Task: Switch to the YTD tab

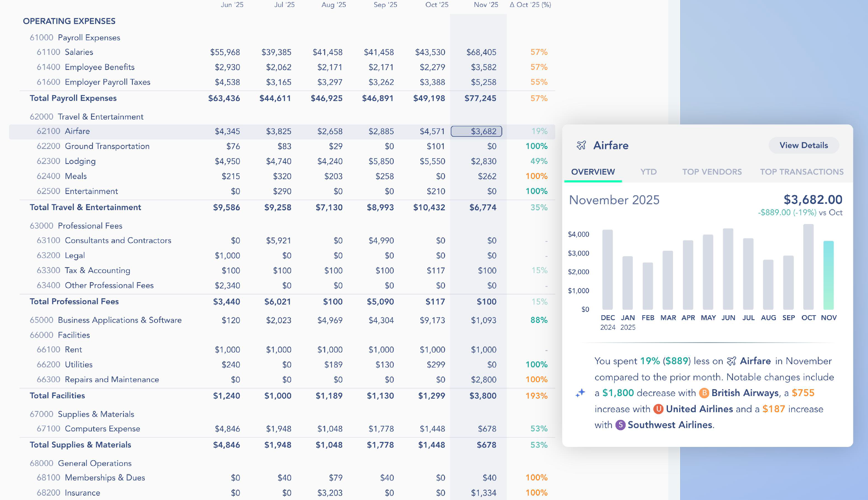Action: point(649,172)
